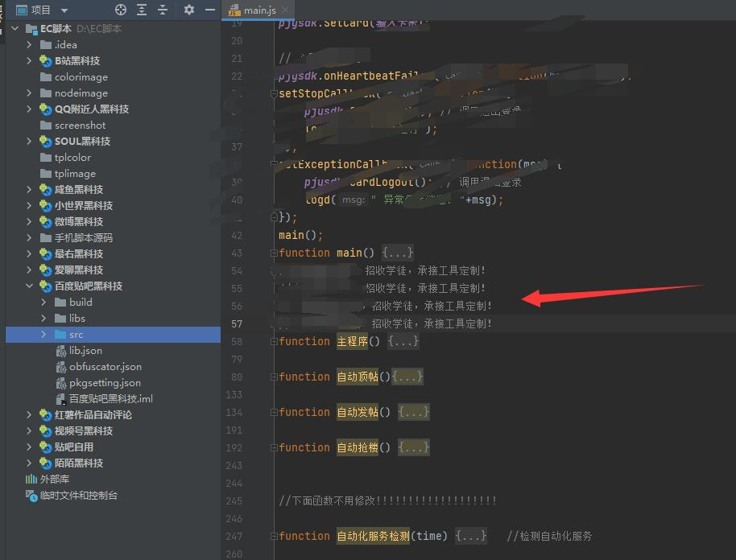
Task: Expand the QQ附近人黑科技 module
Action: click(29, 109)
